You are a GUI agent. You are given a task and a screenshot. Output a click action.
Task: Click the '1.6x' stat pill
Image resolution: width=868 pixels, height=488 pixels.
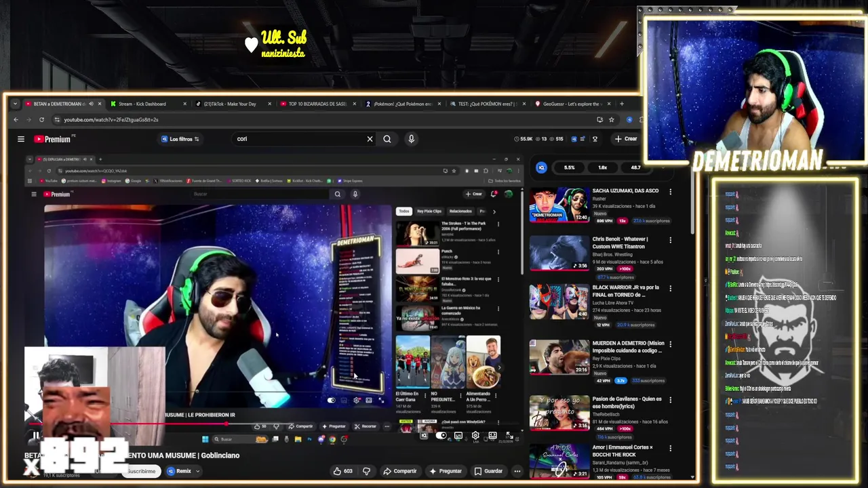(602, 167)
